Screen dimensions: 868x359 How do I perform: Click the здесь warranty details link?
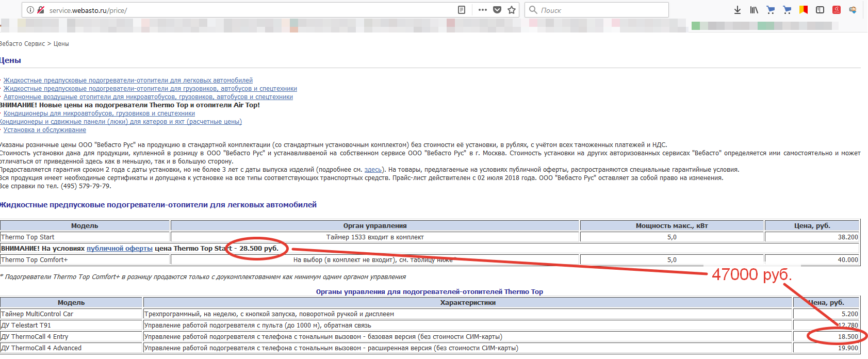(373, 170)
